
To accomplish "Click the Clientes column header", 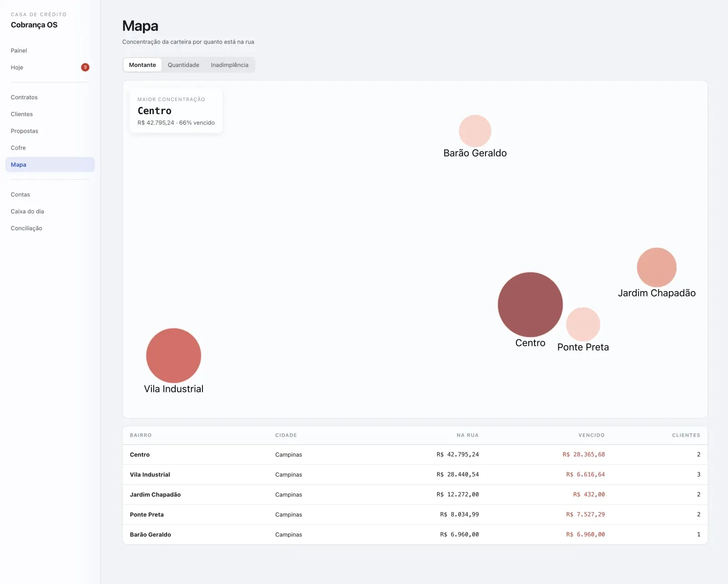I will (x=686, y=435).
